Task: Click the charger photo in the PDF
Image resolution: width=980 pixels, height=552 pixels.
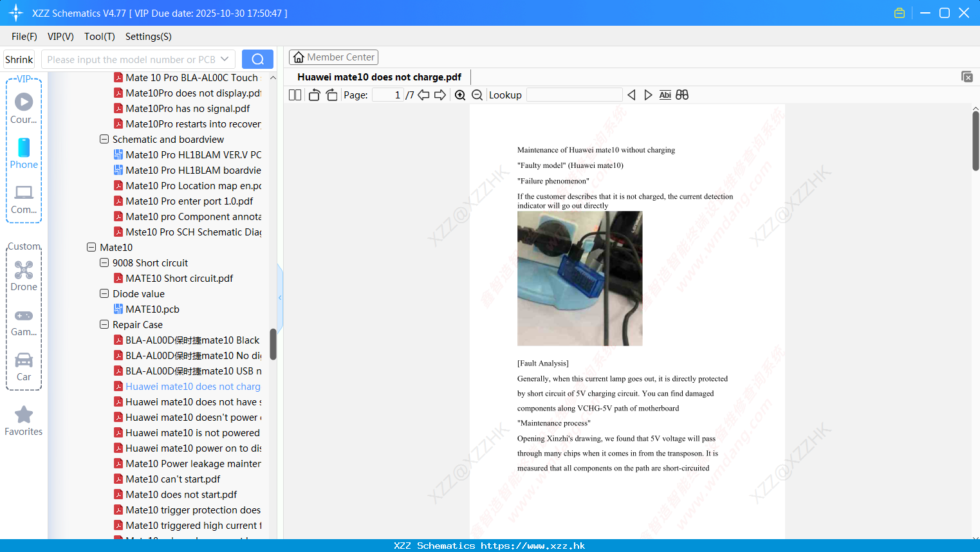Action: point(580,279)
